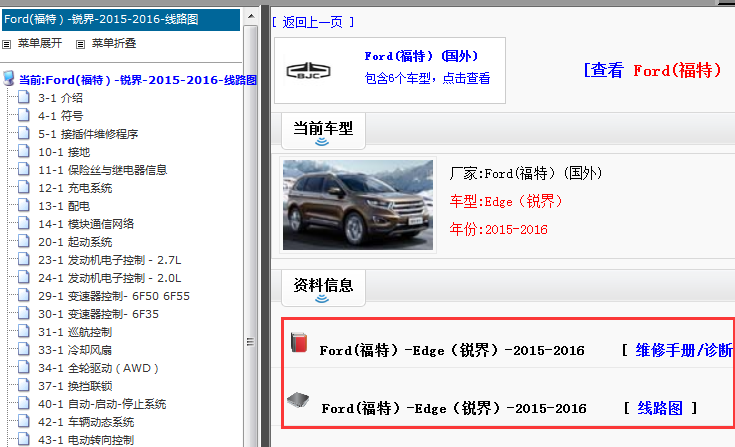Click the page icon beside 31-1 巡航控制
The image size is (735, 447).
pyautogui.click(x=23, y=331)
